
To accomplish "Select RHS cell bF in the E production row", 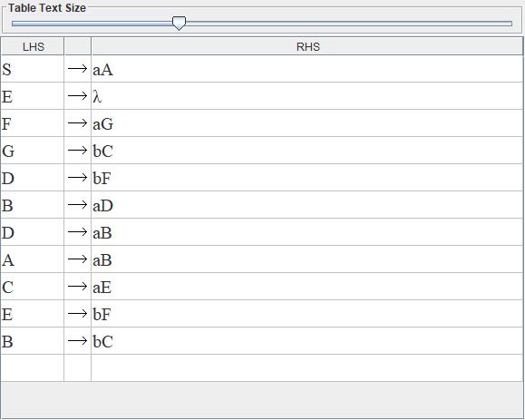I will [307, 314].
